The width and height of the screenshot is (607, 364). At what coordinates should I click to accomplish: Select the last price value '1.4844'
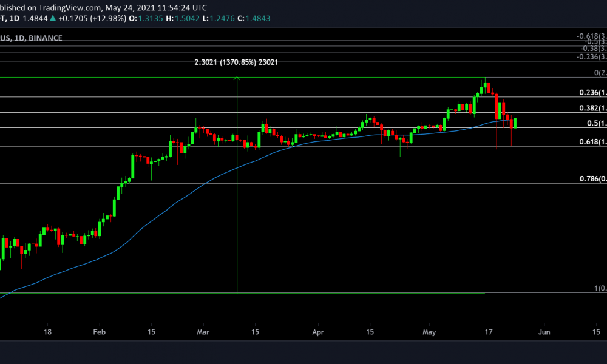tap(35, 18)
